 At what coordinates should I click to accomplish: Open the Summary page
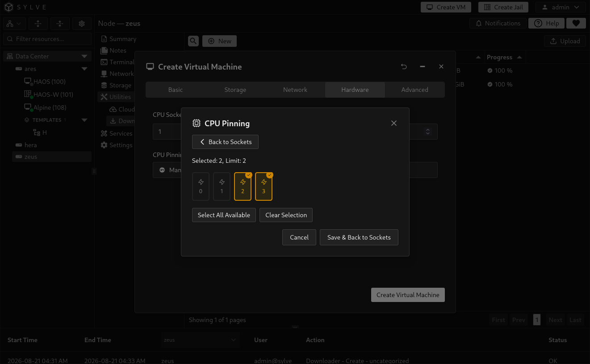pyautogui.click(x=118, y=39)
